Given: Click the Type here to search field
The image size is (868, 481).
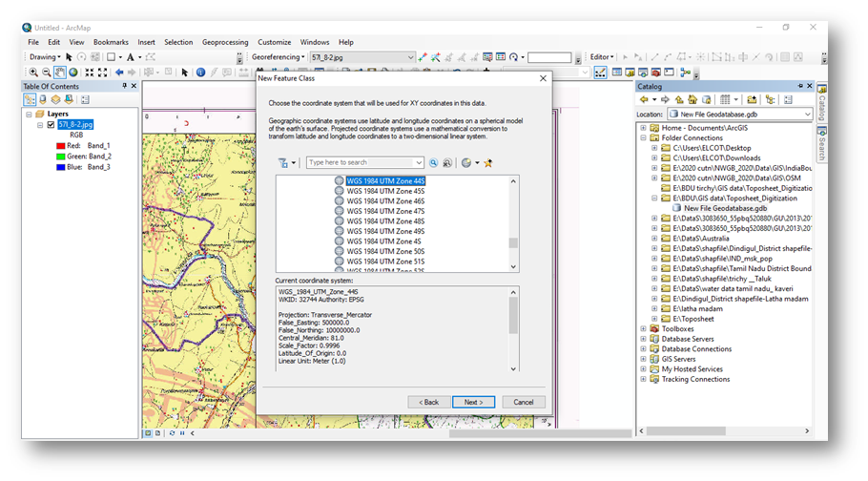Looking at the screenshot, I should click(x=361, y=162).
